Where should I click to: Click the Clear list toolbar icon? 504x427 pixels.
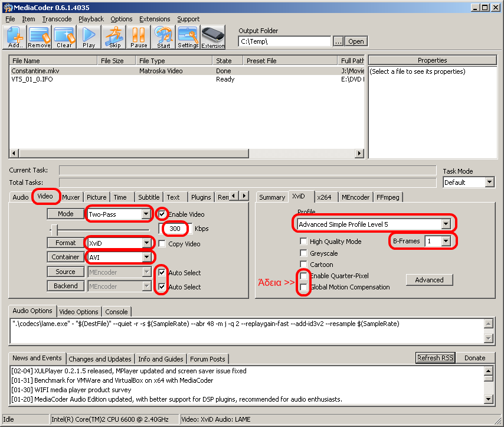pyautogui.click(x=64, y=37)
